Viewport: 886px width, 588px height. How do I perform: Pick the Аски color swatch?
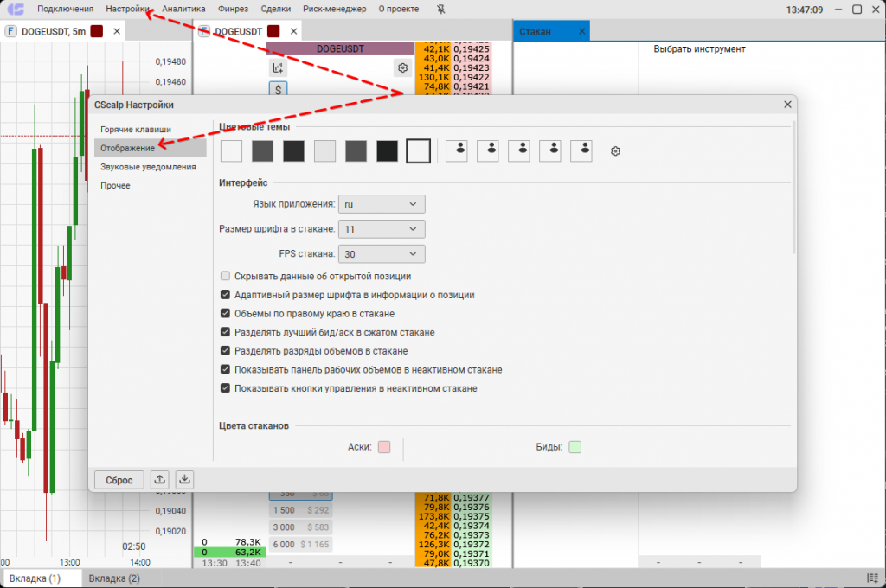point(384,447)
